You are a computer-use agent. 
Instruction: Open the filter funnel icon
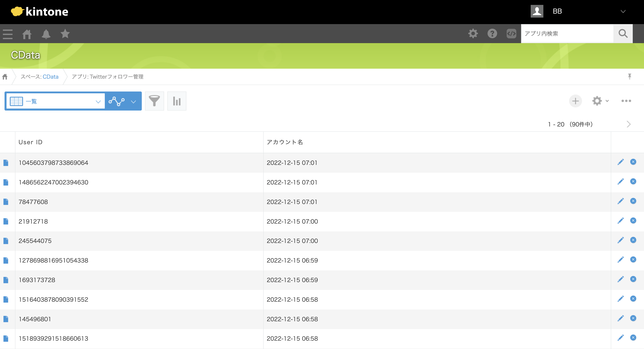point(154,101)
